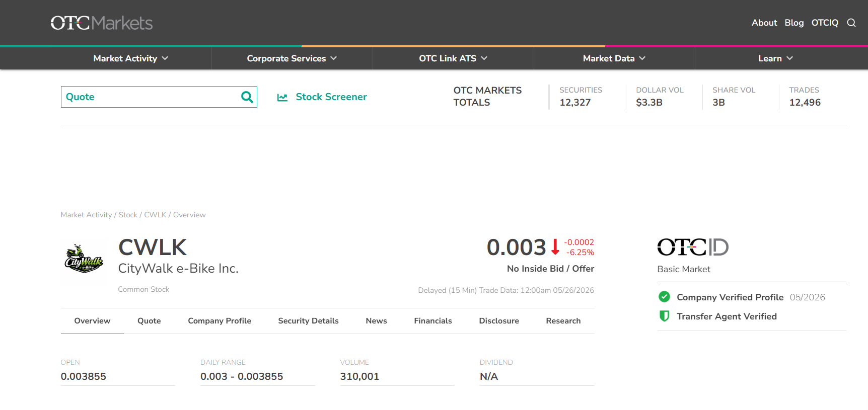This screenshot has width=868, height=410.
Task: Click Overview in the breadcrumb
Action: tap(189, 215)
